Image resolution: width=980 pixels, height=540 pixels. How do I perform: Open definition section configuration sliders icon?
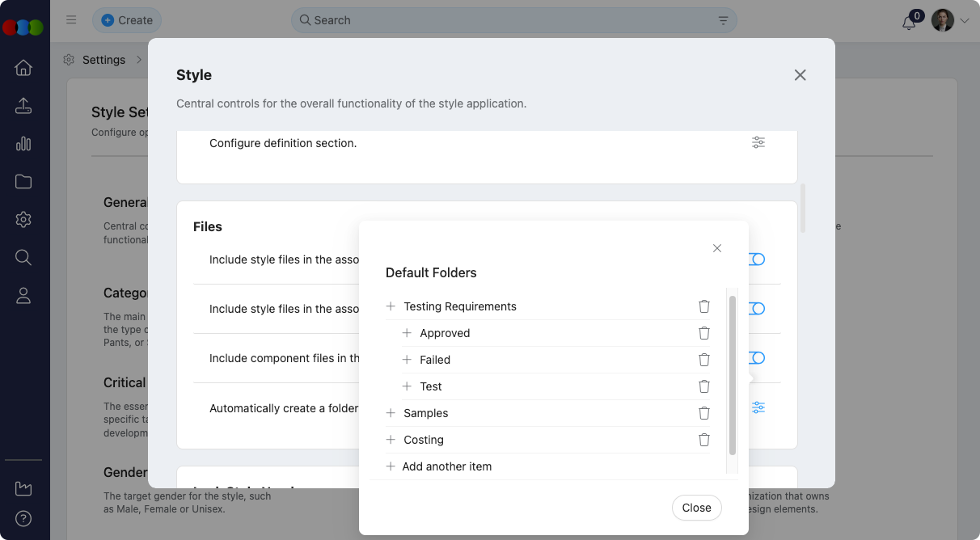tap(758, 142)
